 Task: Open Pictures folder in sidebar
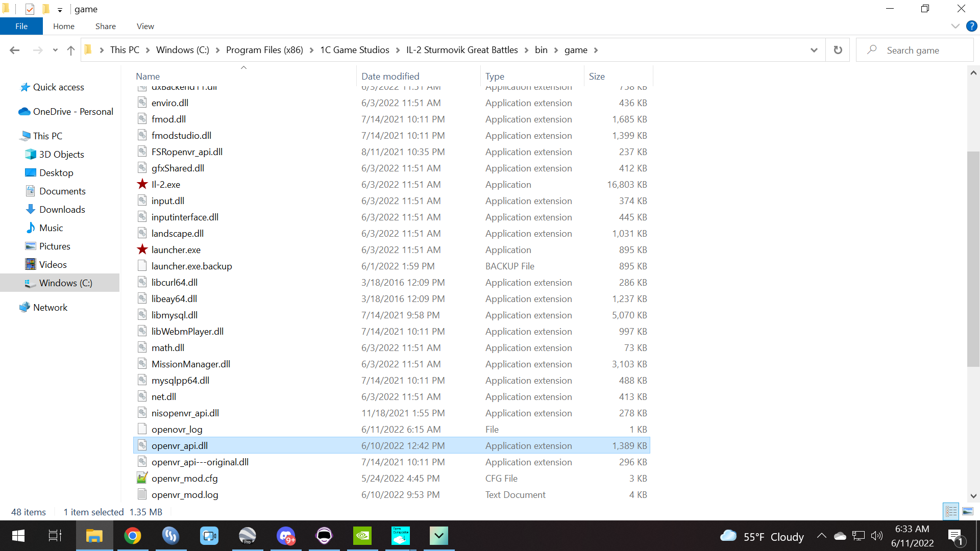(x=55, y=246)
